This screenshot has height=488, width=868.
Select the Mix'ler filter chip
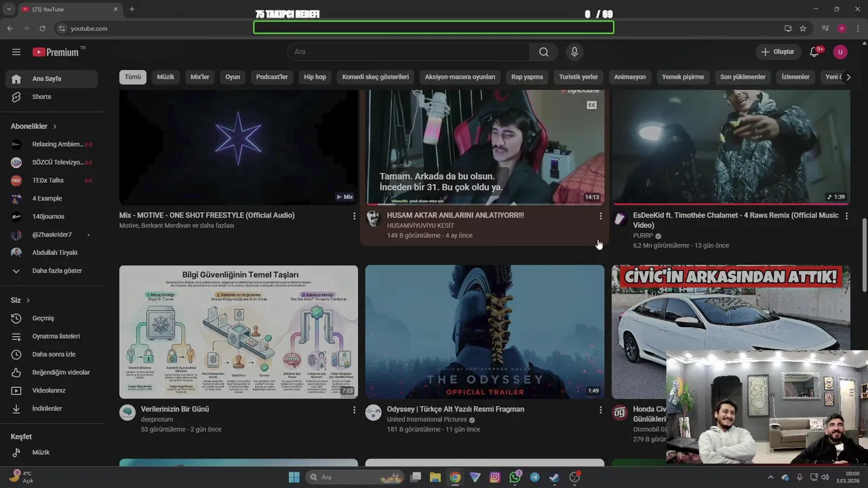pyautogui.click(x=200, y=77)
